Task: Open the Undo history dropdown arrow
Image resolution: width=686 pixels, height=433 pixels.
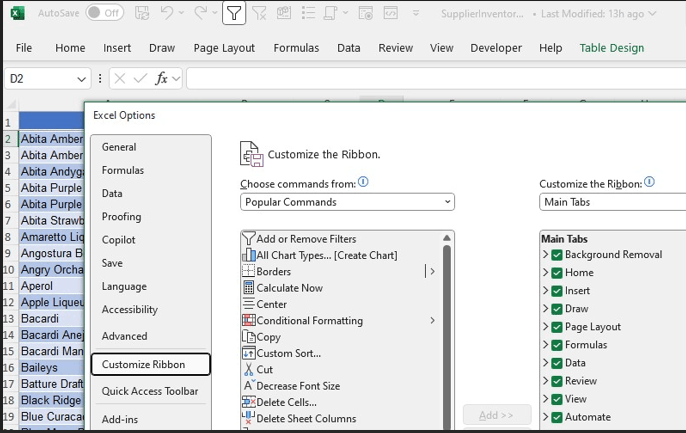Action: (181, 13)
